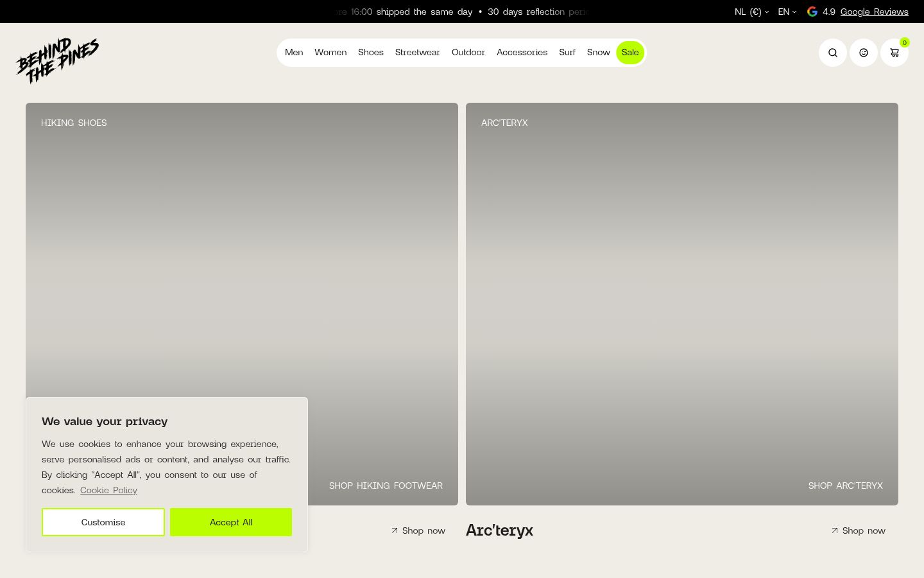Click the Arc'teryx heading
The height and width of the screenshot is (578, 924).
click(x=499, y=530)
